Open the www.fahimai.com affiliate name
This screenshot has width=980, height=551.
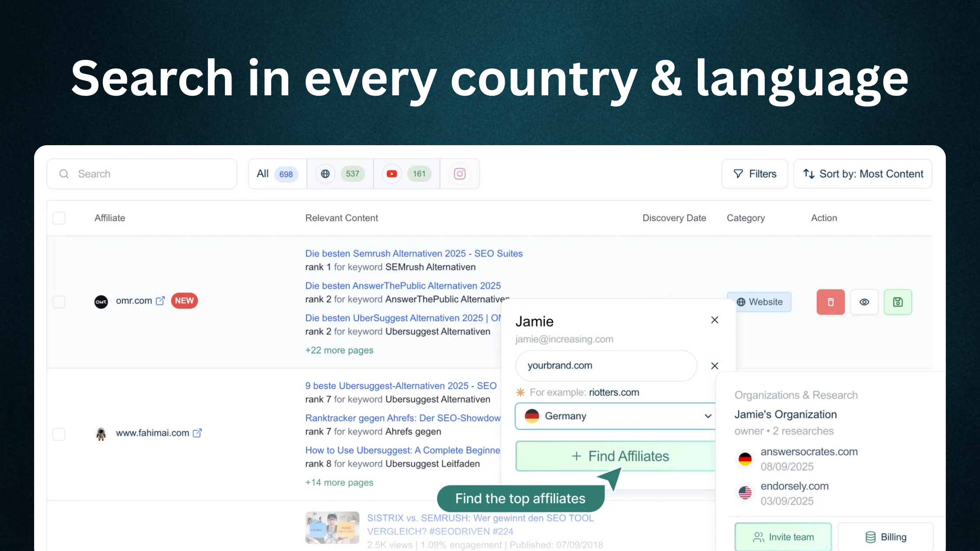(x=152, y=433)
